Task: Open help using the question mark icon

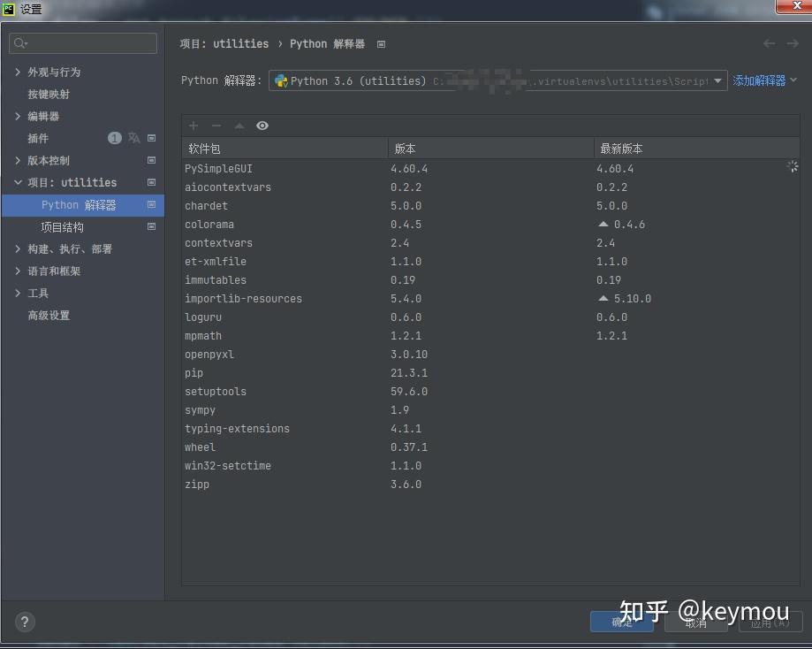Action: (24, 622)
